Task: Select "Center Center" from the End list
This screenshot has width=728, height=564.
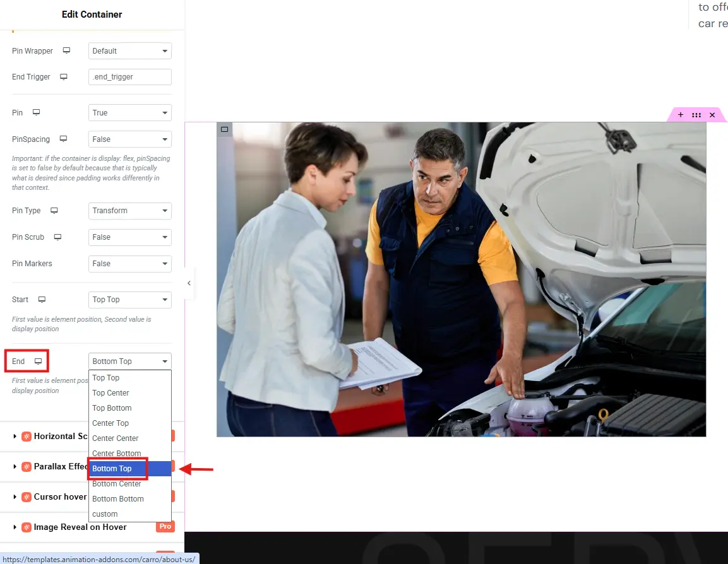Action: pos(116,438)
